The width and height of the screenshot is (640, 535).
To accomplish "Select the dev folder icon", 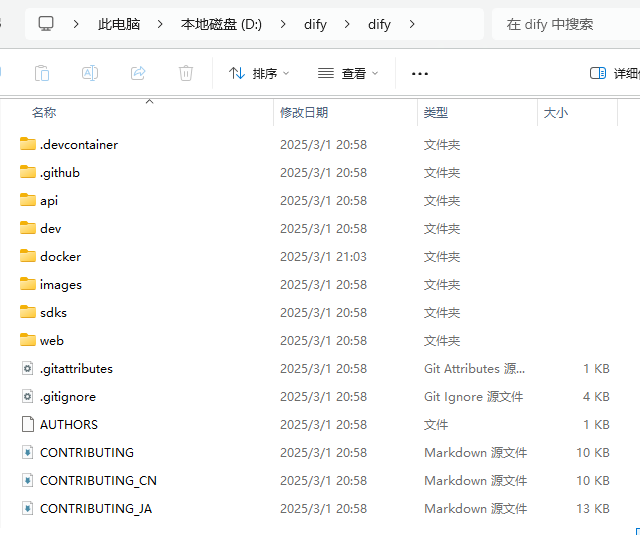I will point(27,228).
